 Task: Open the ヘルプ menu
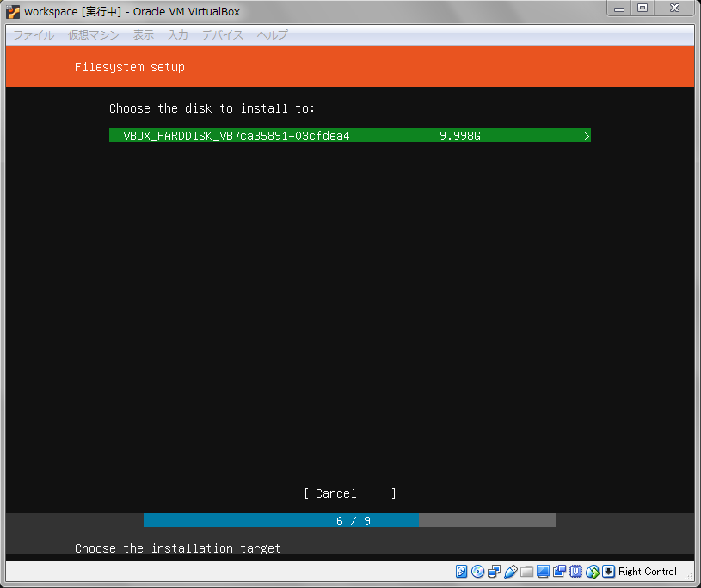(272, 35)
